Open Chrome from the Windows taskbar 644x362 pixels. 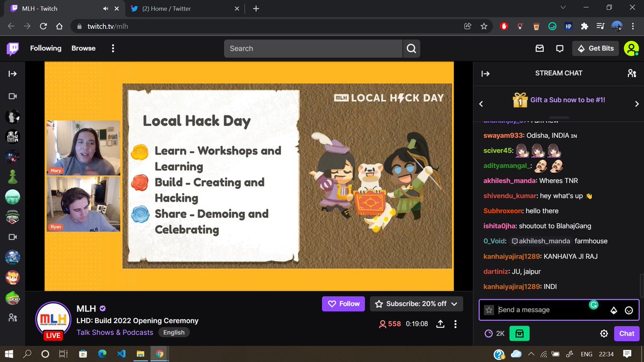(159, 354)
